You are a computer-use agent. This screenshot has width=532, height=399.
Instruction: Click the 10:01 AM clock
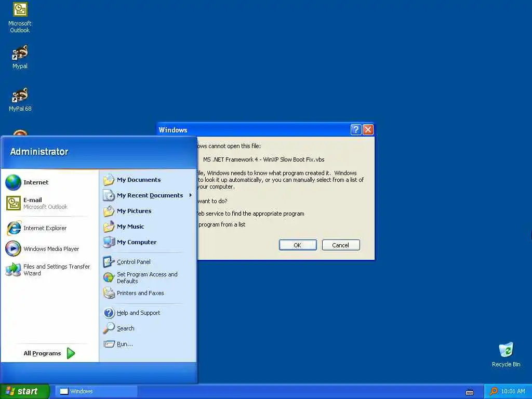[x=513, y=391]
